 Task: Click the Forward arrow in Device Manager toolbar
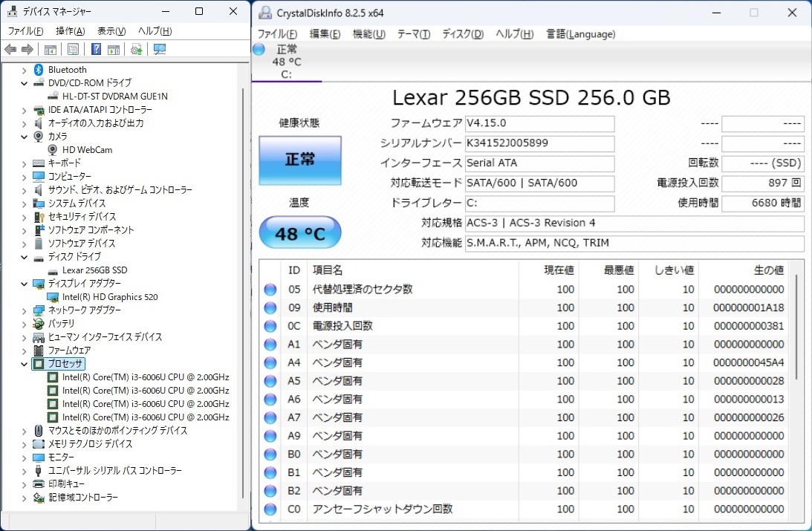click(x=27, y=50)
